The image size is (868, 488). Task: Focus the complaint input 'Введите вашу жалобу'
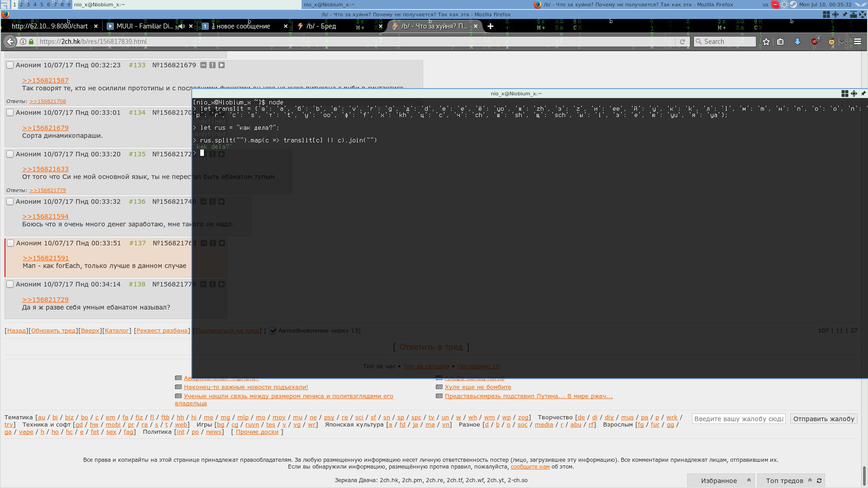[739, 419]
